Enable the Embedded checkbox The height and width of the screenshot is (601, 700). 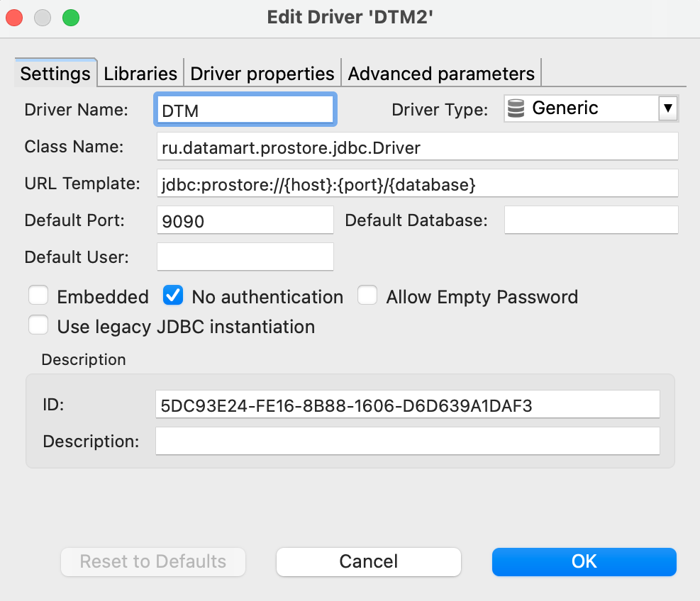tap(38, 296)
